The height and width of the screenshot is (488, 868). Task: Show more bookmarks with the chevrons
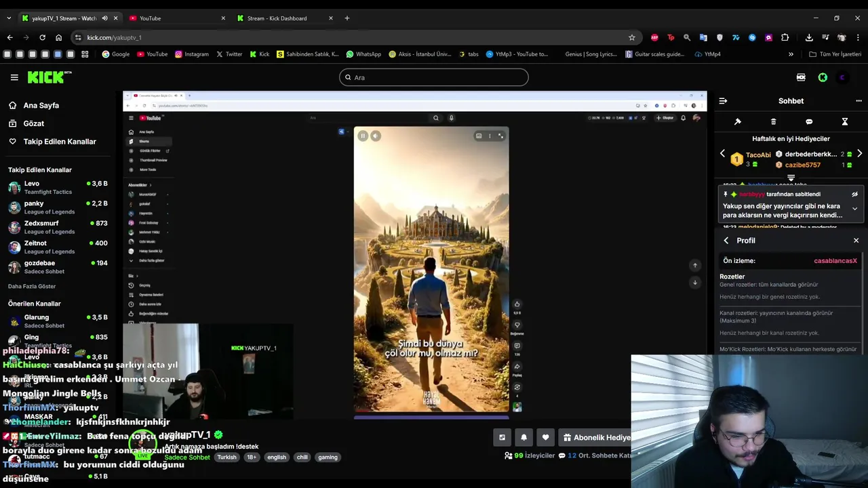point(791,54)
